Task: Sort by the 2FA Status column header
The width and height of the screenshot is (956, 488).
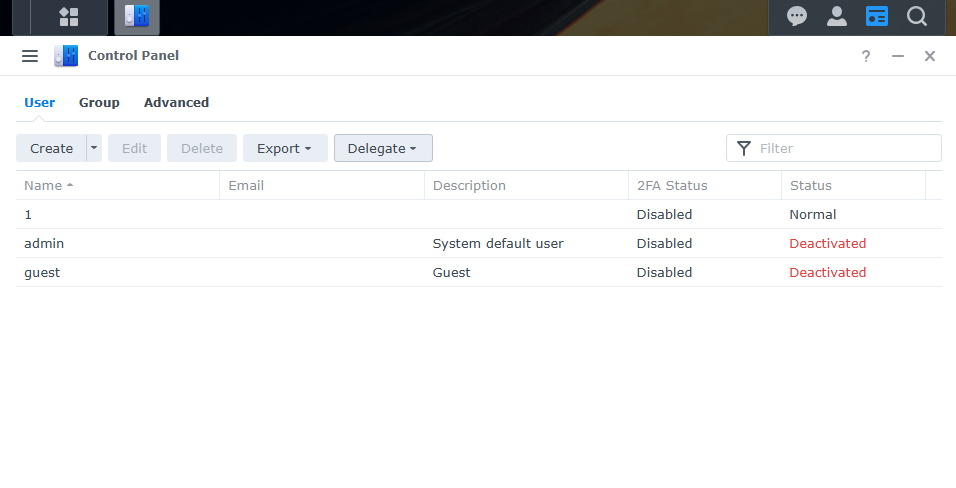Action: (672, 185)
